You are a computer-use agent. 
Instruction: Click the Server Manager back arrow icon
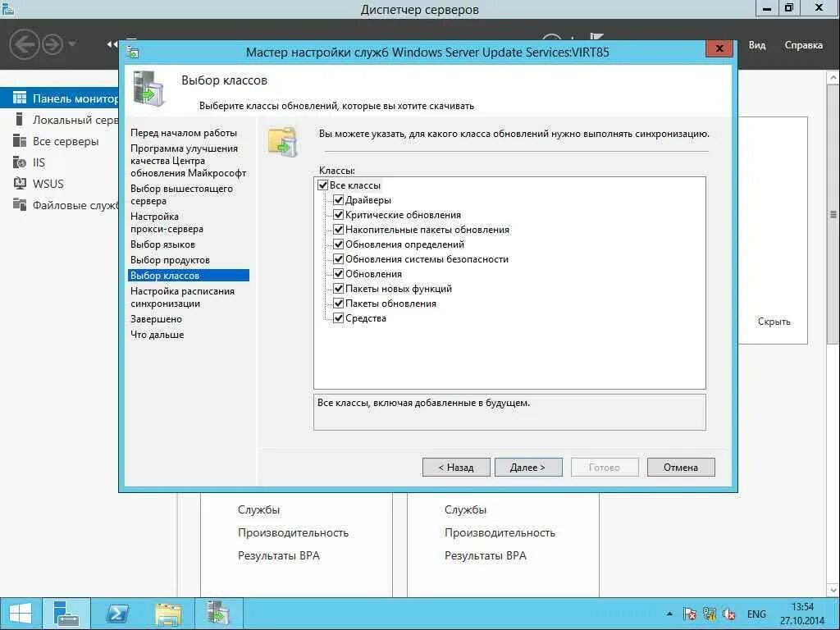24,44
